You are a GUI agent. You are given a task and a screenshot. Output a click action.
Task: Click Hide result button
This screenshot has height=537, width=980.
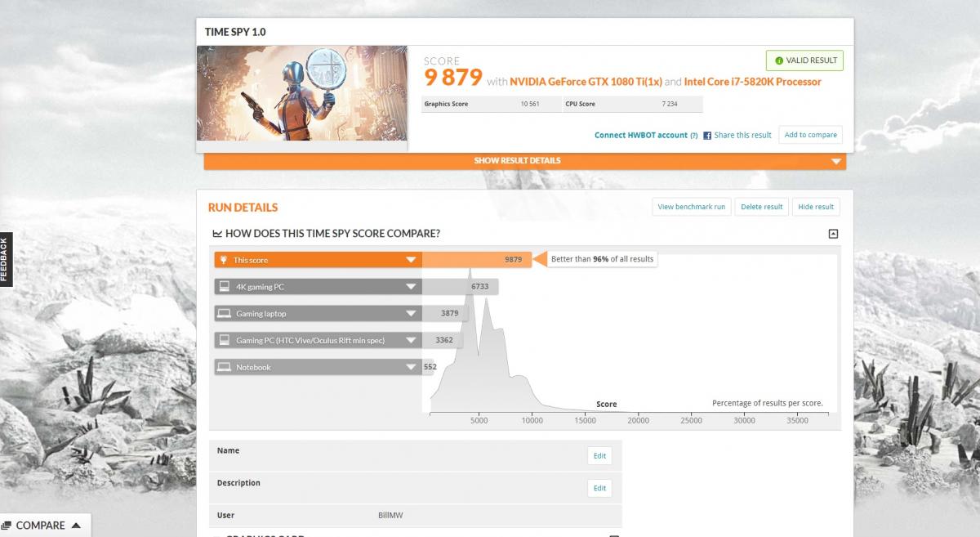coord(816,207)
